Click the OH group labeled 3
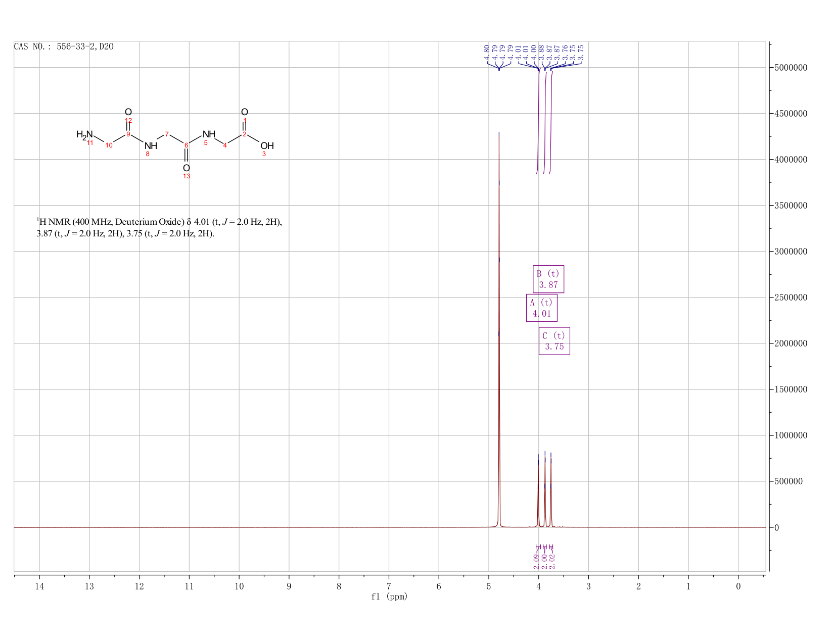Screen dimensions: 834x644 tap(267, 146)
